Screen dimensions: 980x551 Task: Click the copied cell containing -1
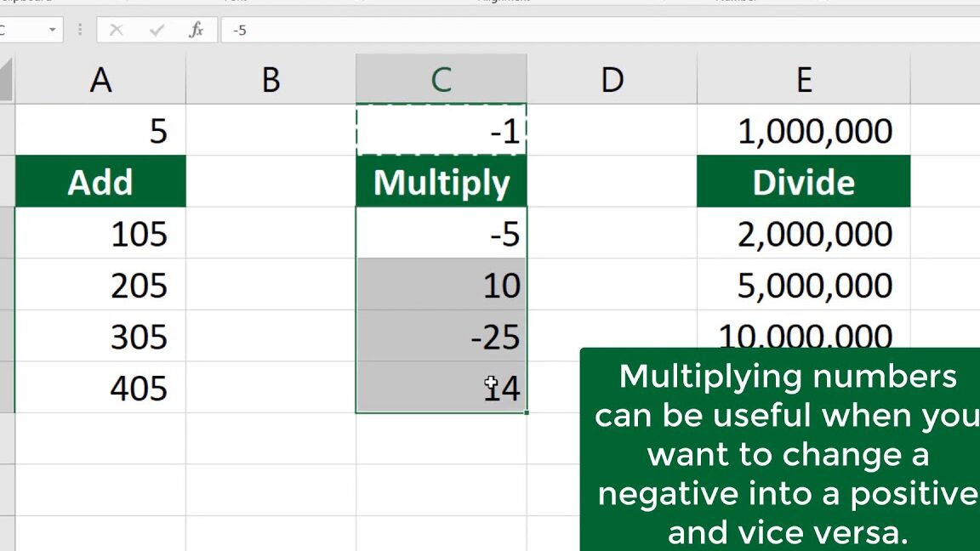tap(442, 130)
